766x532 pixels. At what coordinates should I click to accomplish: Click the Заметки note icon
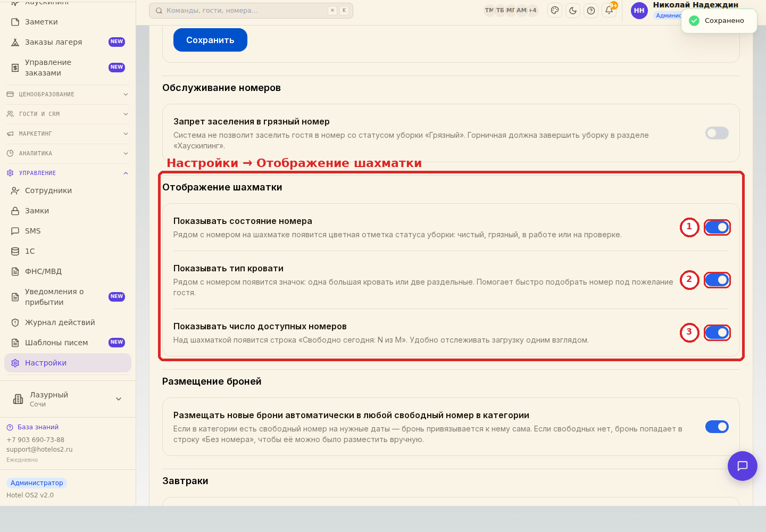(x=15, y=22)
